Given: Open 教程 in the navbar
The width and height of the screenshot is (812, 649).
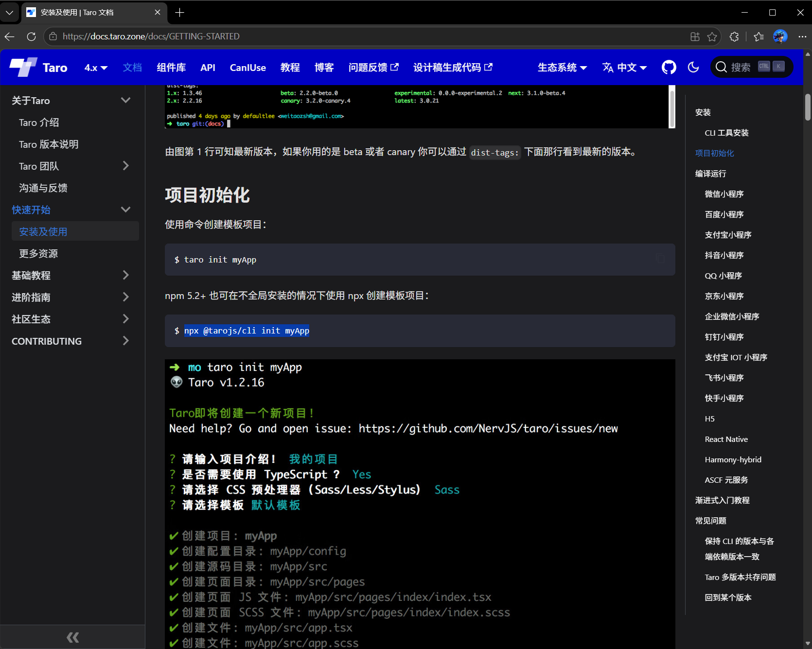Looking at the screenshot, I should pos(290,68).
